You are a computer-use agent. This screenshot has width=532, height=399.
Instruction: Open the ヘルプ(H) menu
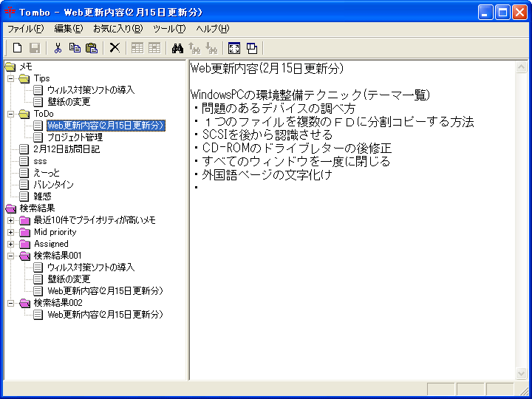pos(213,29)
